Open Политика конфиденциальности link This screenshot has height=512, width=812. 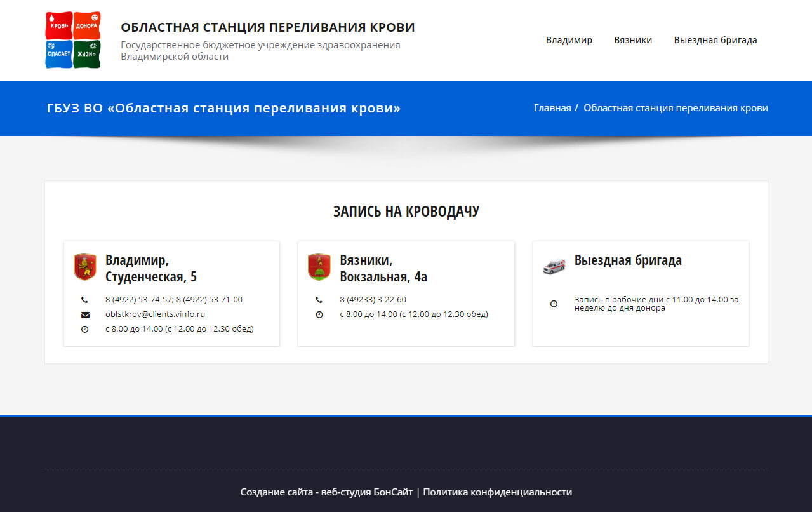click(x=498, y=492)
